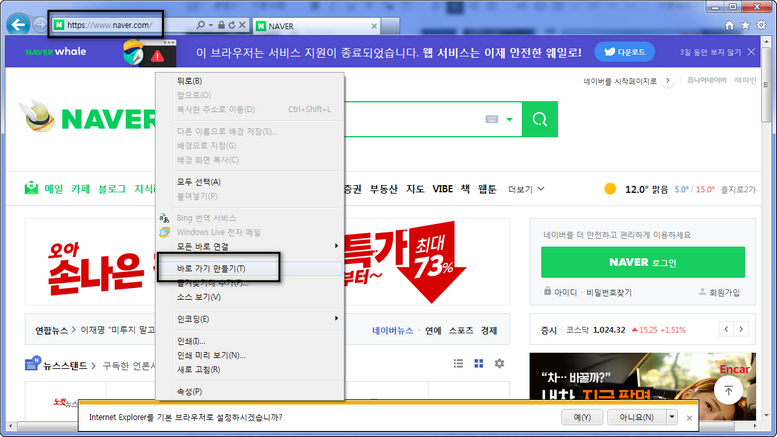777x437 pixels.
Task: Open the 네이버뉴스 link
Action: [392, 330]
